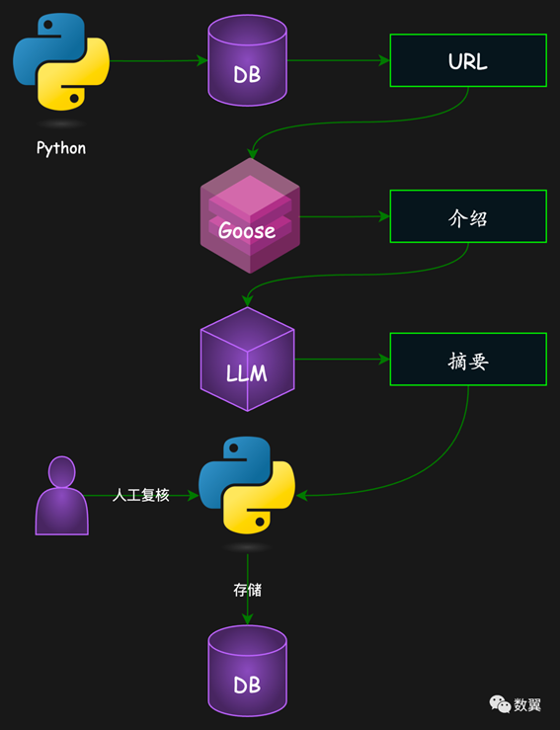
Task: Click the arrow from Goose to 介绍
Action: [x=345, y=216]
